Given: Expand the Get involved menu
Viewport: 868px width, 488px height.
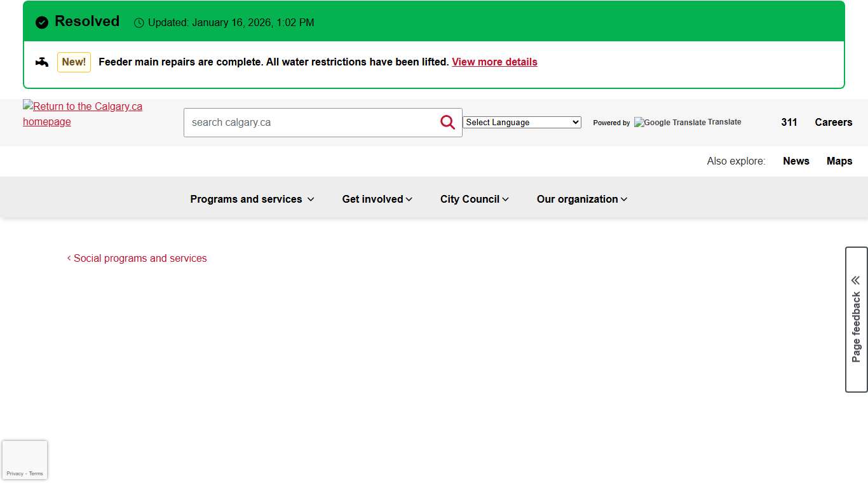Looking at the screenshot, I should point(377,200).
